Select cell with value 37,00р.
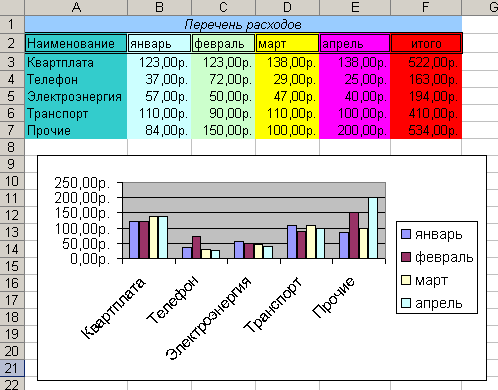This screenshot has height=390, width=498. tap(159, 79)
